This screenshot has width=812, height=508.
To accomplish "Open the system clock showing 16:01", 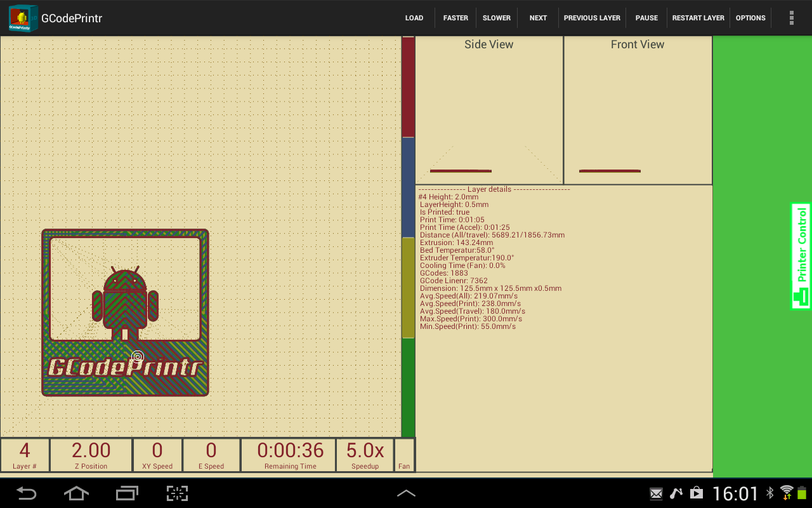I will coord(735,493).
